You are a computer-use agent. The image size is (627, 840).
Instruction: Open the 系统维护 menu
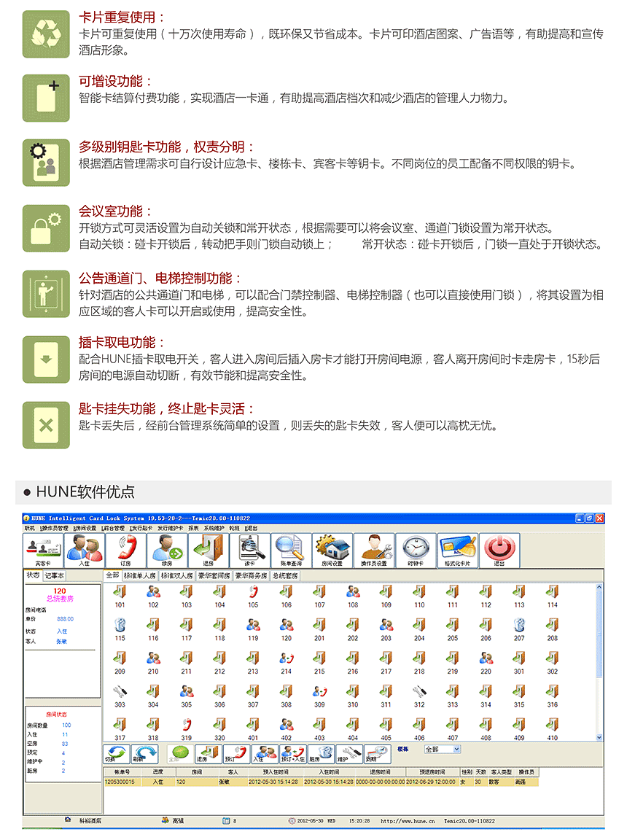pyautogui.click(x=214, y=528)
